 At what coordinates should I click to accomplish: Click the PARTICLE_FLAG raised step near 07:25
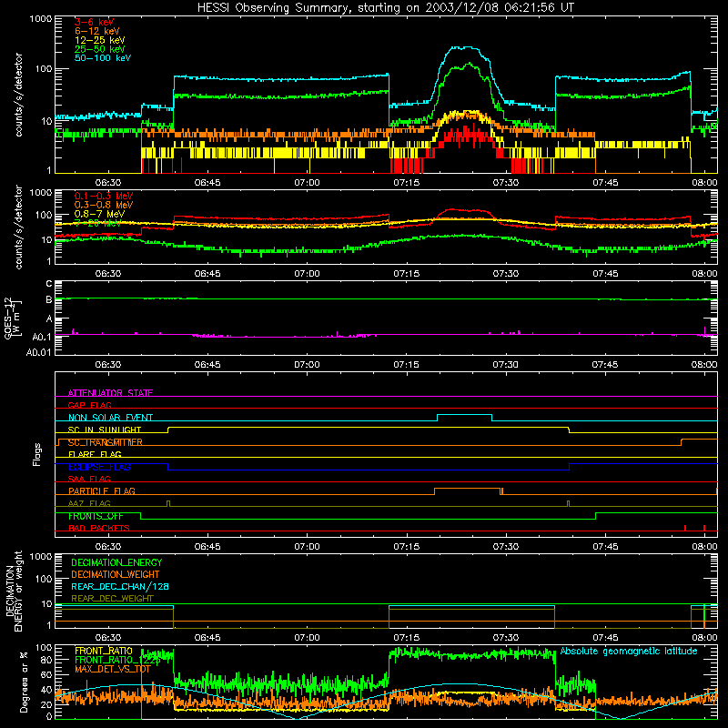coord(468,489)
